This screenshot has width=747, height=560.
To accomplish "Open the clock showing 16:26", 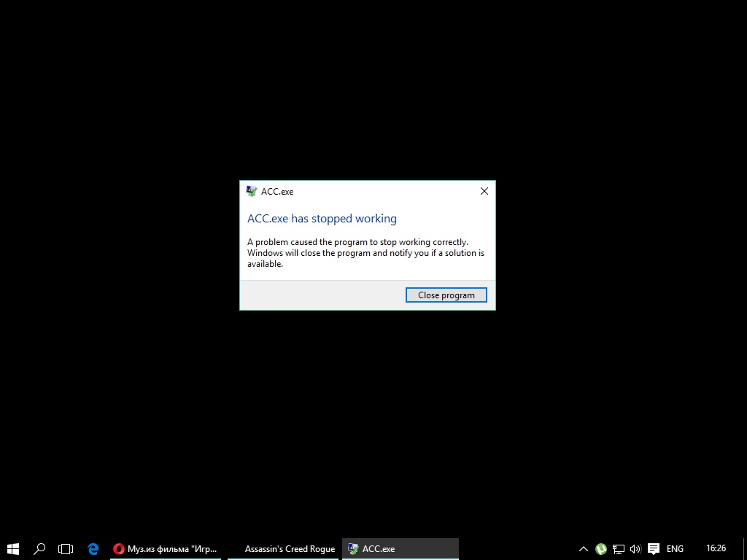I will (x=716, y=548).
